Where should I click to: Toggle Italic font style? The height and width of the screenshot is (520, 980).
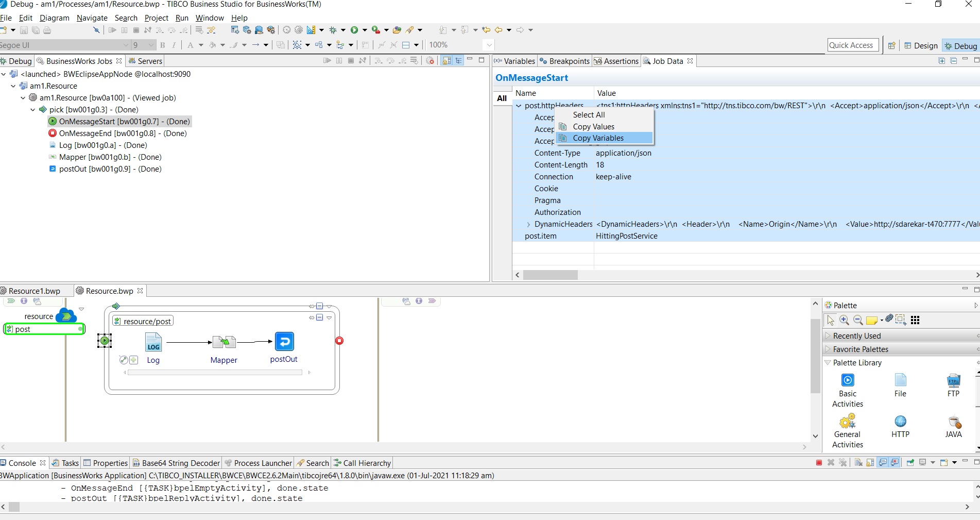174,45
